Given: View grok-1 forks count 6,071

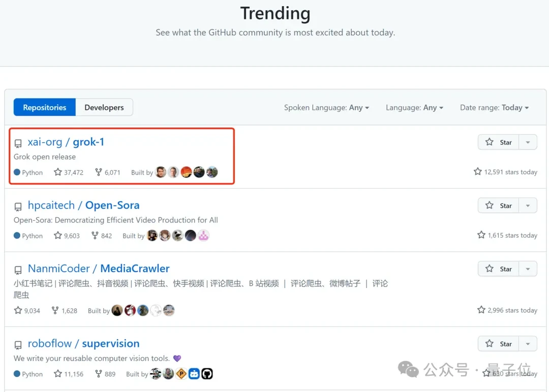Looking at the screenshot, I should tap(107, 173).
